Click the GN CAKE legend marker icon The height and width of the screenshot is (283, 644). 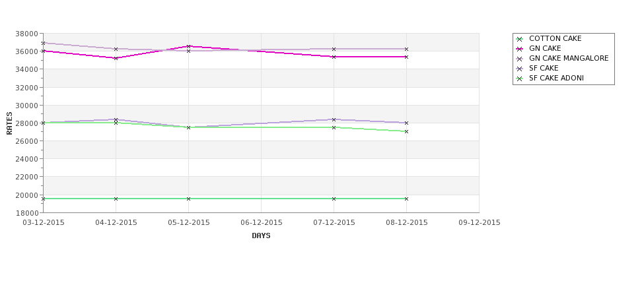(x=520, y=49)
